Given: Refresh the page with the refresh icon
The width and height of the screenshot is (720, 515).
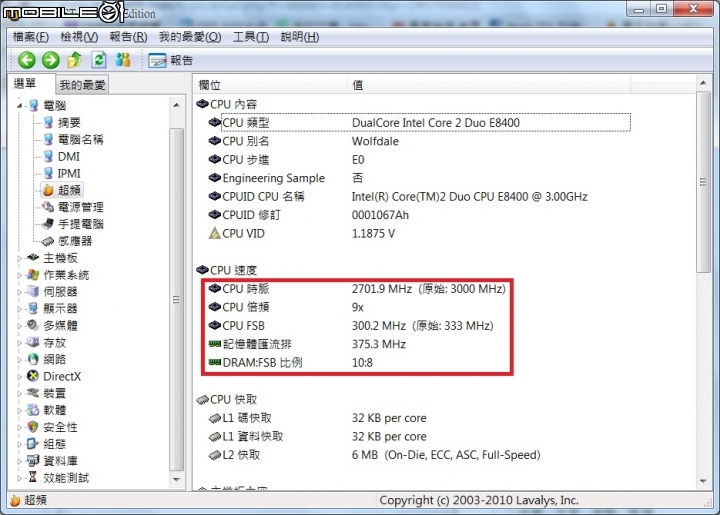Looking at the screenshot, I should pos(99,60).
